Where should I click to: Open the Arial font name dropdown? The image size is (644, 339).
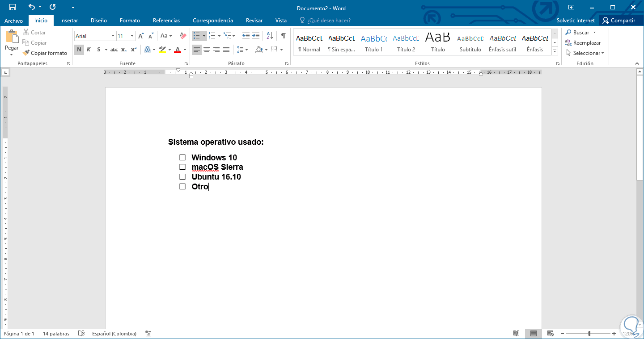[113, 36]
